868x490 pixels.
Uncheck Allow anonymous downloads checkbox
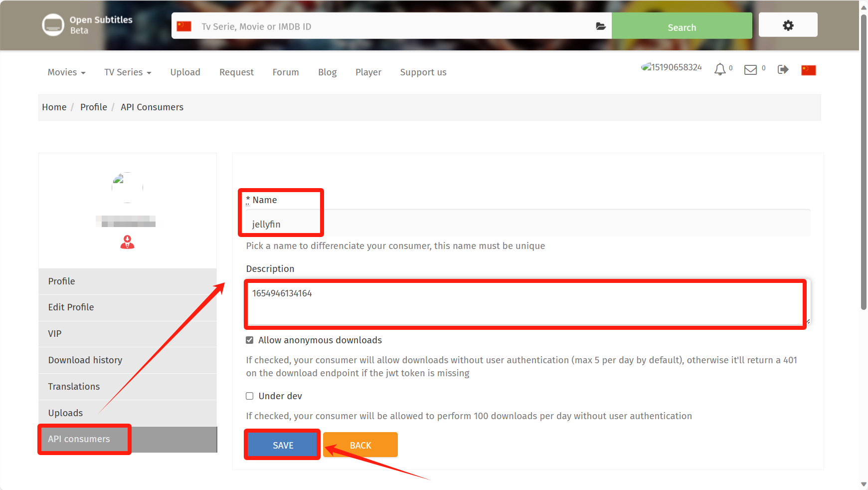point(250,340)
